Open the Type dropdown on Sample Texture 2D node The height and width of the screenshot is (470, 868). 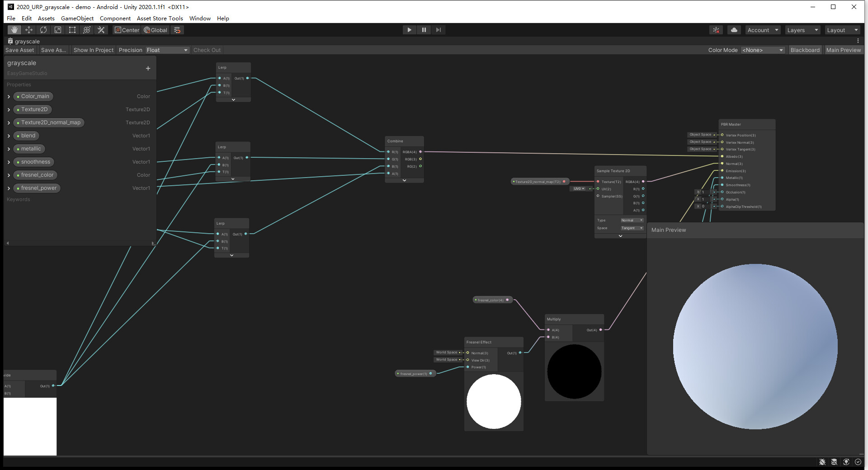(632, 220)
